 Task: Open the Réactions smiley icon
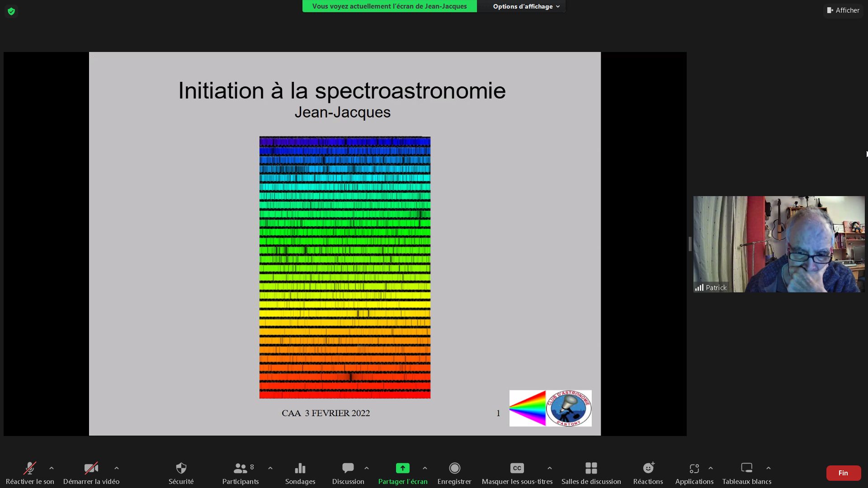pos(649,468)
